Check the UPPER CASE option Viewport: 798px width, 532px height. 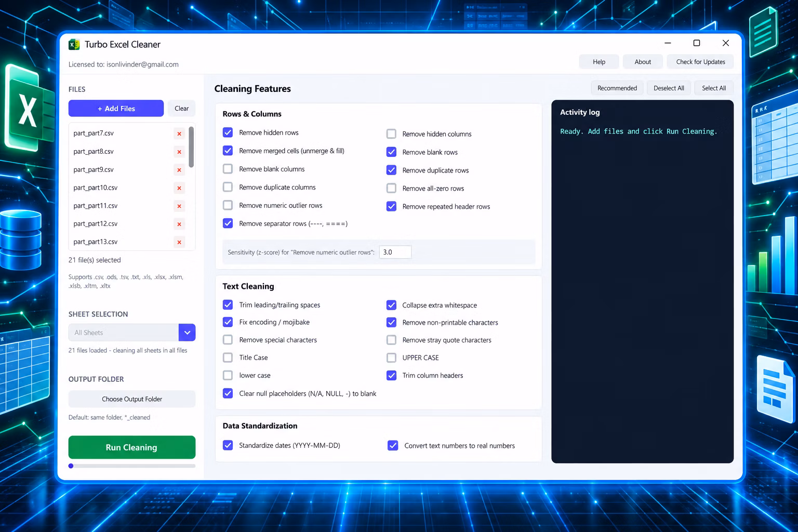point(391,358)
